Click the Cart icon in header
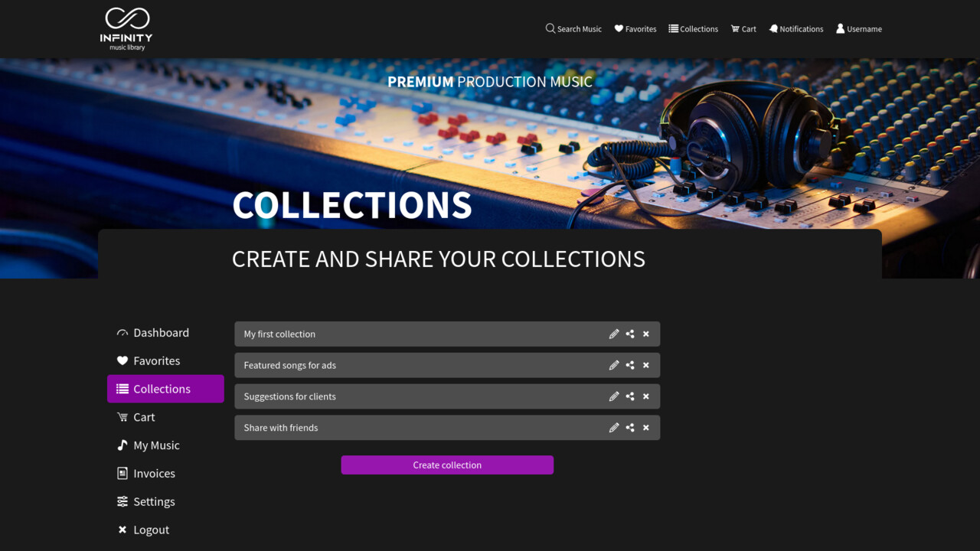 735,28
